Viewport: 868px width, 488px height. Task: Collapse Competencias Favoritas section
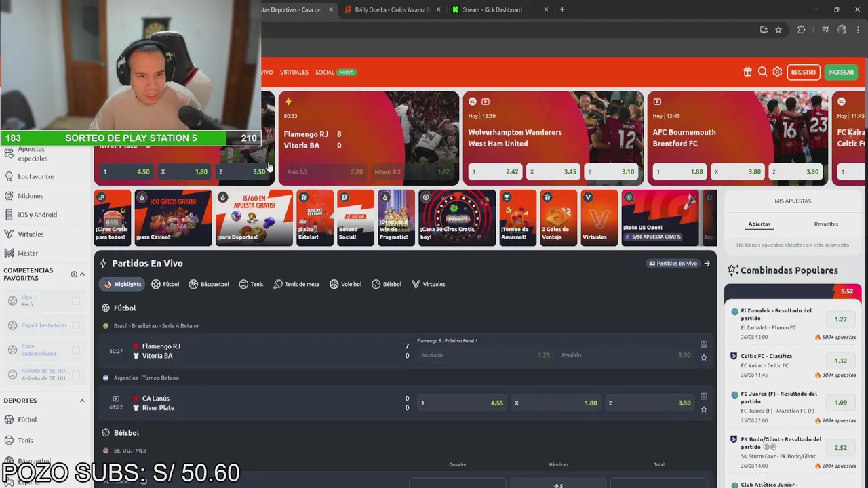(82, 274)
